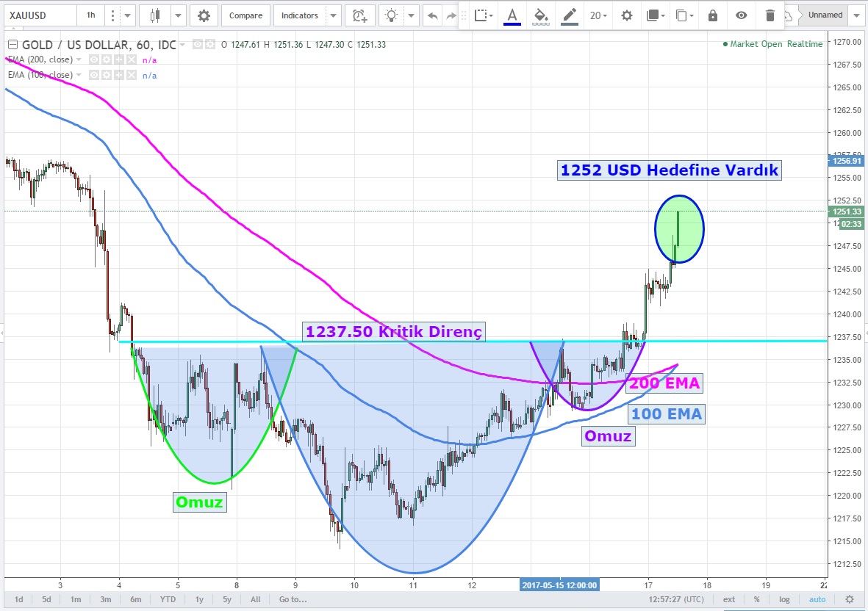Expand the Indicators dropdown arrow

[333, 15]
